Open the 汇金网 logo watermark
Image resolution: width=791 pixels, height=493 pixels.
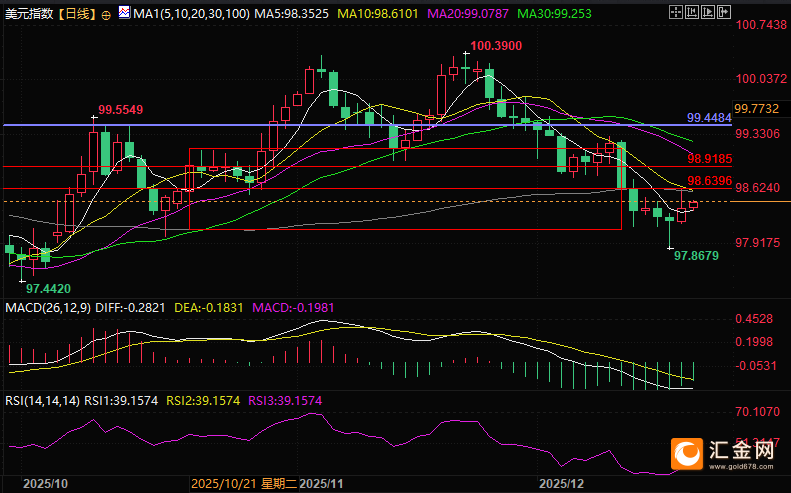coord(722,454)
